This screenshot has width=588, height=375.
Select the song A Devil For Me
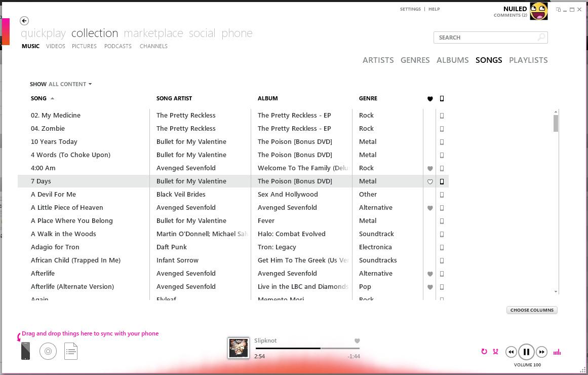pos(53,195)
